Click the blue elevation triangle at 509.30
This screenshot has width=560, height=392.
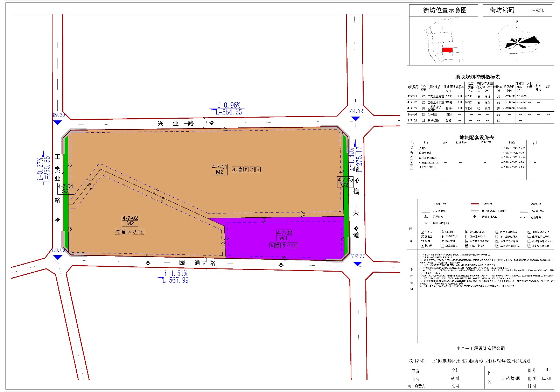pos(58,122)
